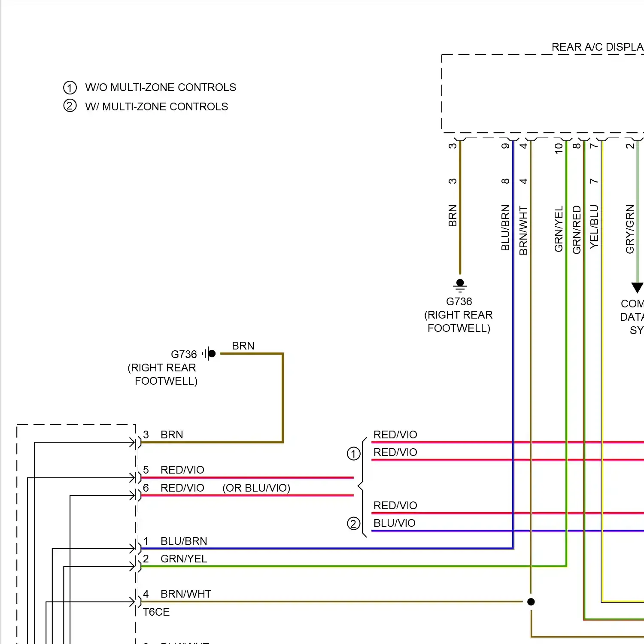Select the vertical GRN/RED wire label

click(577, 230)
